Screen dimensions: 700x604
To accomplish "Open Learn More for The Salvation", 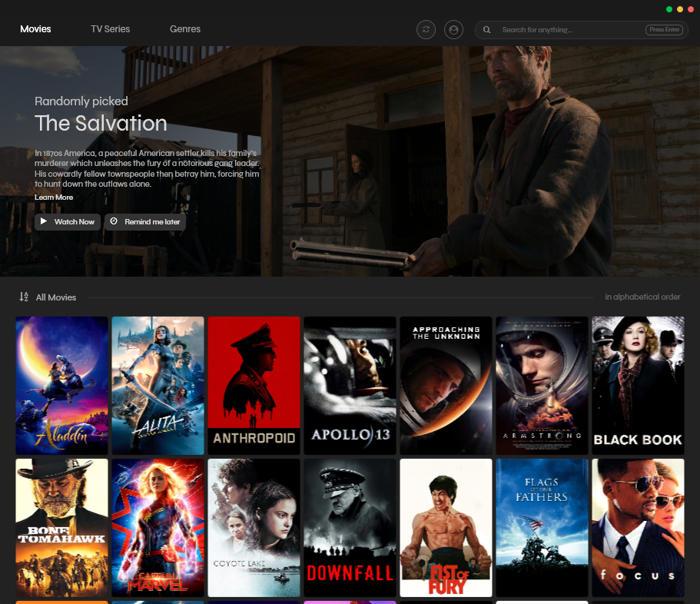I will 54,197.
